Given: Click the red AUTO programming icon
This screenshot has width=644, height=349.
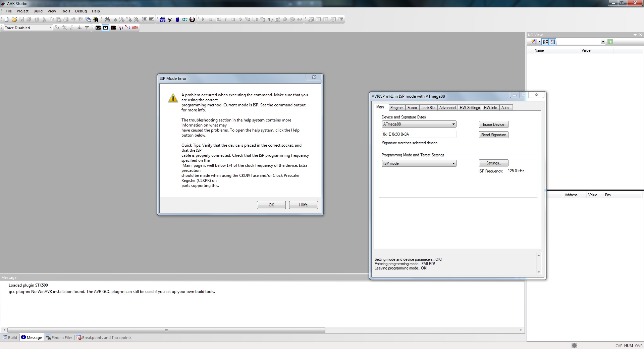Looking at the screenshot, I should tap(135, 28).
